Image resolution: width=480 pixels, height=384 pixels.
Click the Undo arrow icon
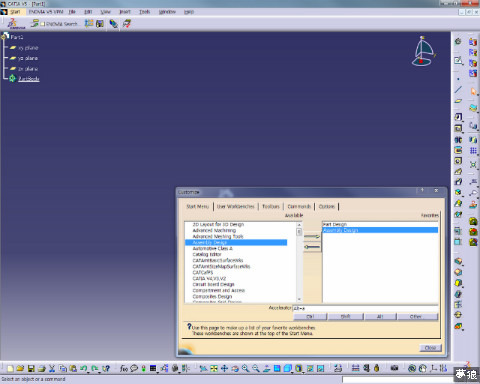point(83,368)
